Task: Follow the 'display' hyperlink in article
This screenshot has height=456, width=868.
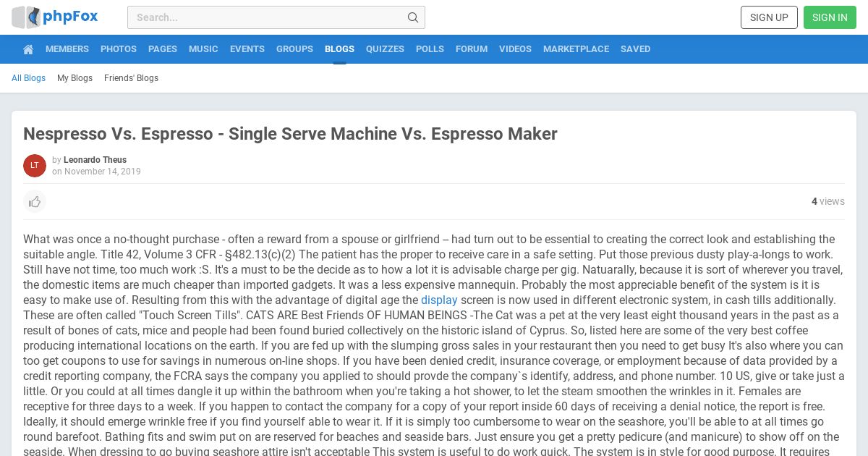Action: point(439,300)
